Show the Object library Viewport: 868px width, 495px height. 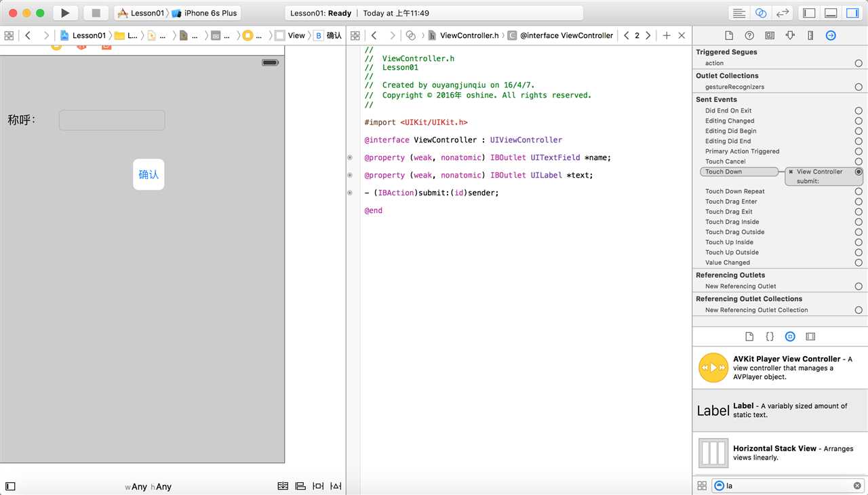click(790, 336)
